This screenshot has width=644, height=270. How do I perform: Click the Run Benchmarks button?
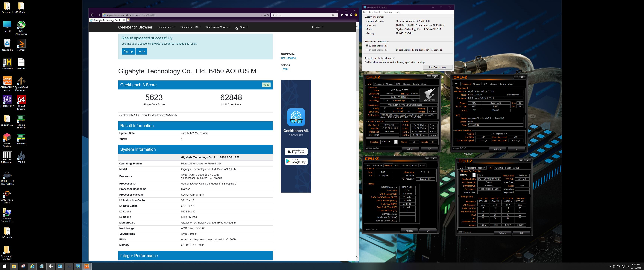438,67
